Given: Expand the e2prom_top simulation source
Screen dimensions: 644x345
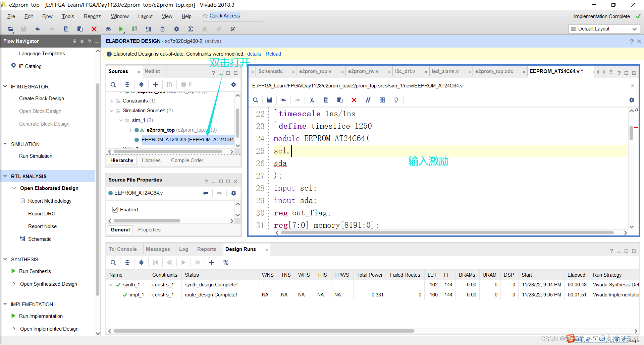Looking at the screenshot, I should point(130,130).
